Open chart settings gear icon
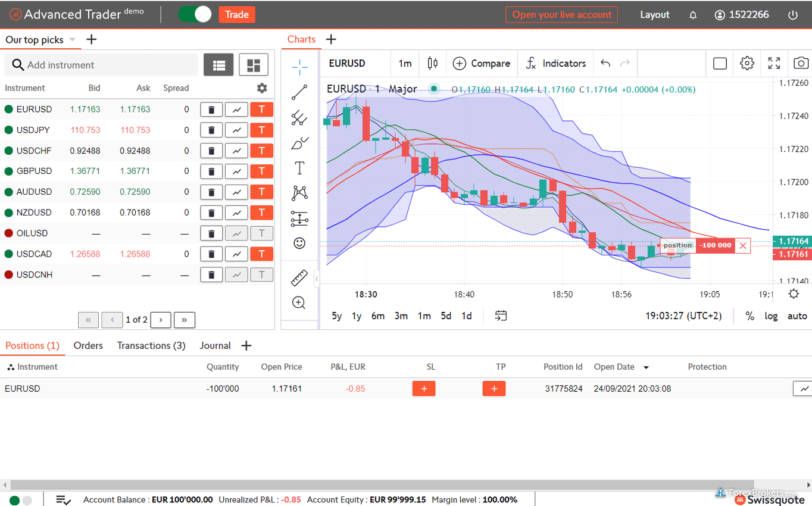This screenshot has height=506, width=812. [747, 63]
